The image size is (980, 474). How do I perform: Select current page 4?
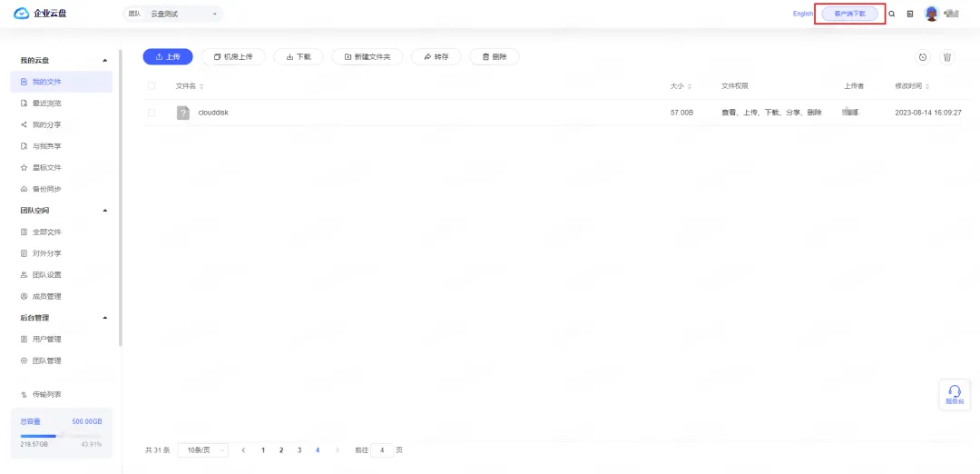(318, 449)
